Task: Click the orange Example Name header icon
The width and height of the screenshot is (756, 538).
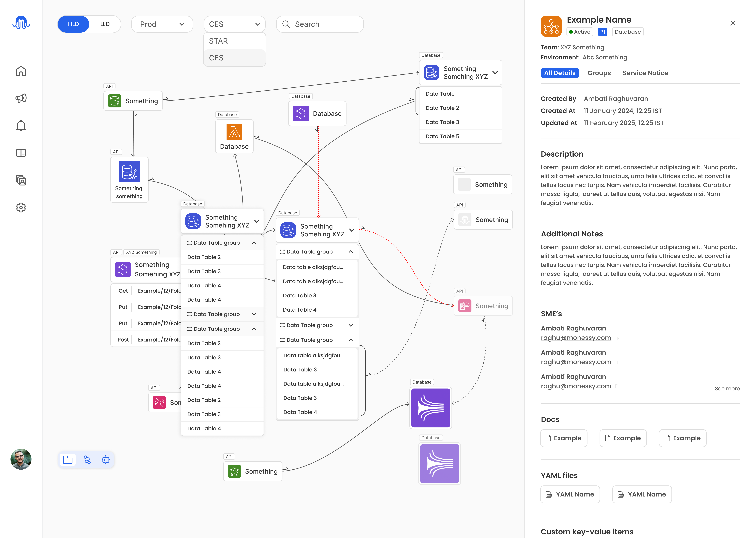Action: (551, 26)
